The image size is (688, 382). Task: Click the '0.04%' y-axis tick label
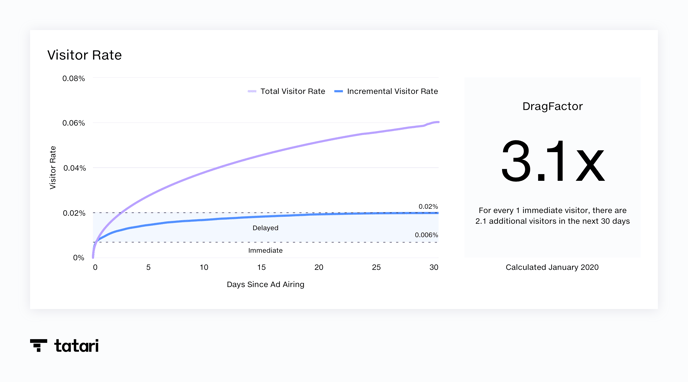click(x=75, y=168)
